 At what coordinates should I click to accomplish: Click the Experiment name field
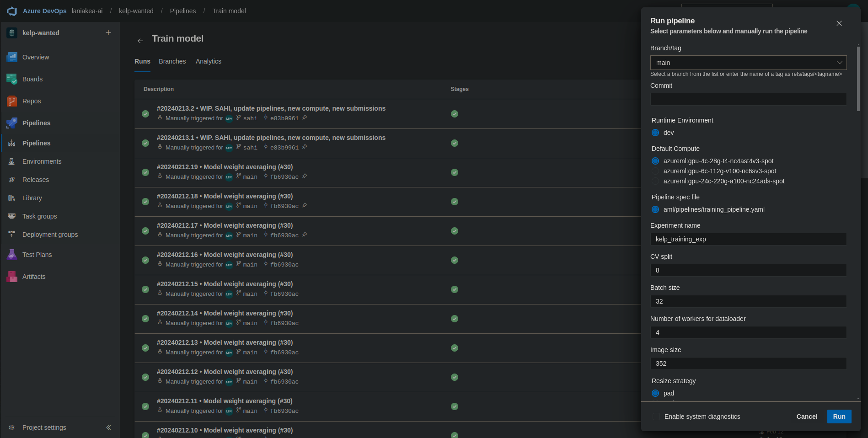748,239
